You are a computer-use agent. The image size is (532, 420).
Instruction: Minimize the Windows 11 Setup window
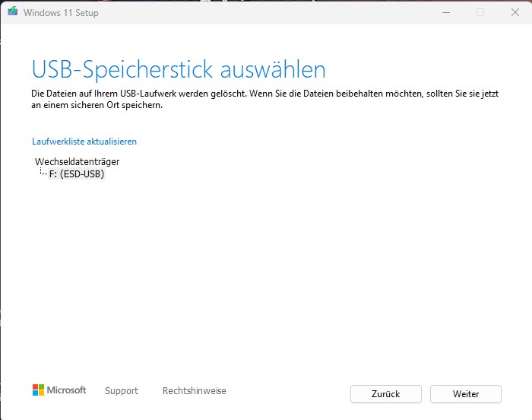click(446, 13)
